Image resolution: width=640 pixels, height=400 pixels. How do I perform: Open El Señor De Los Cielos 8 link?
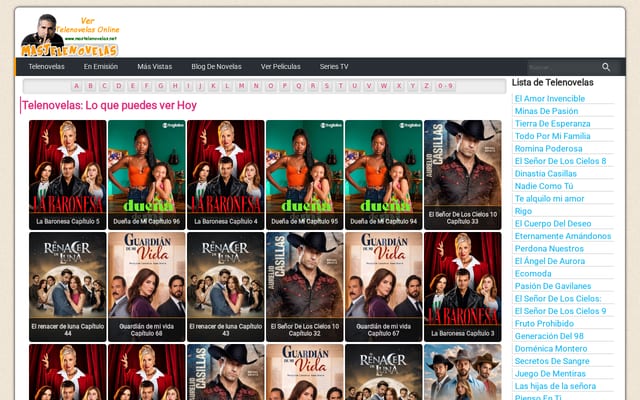click(x=560, y=161)
